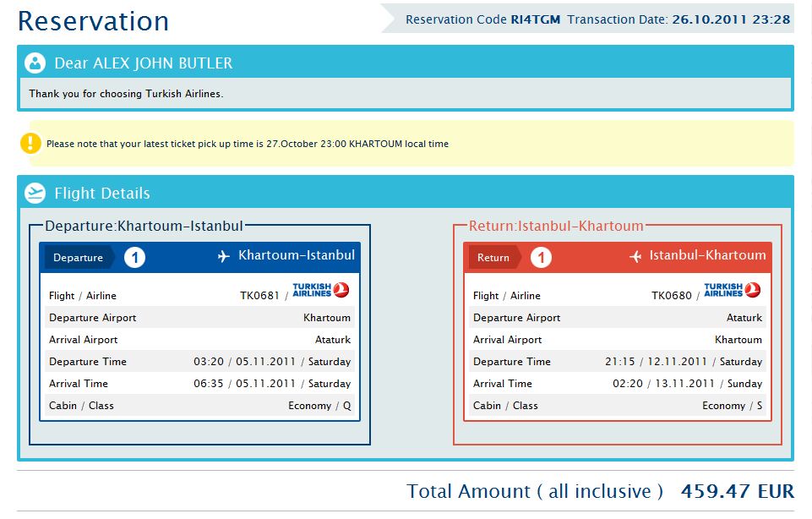The height and width of the screenshot is (519, 812).
Task: Click departure airport value Khartoum in outbound flight
Action: coord(327,318)
